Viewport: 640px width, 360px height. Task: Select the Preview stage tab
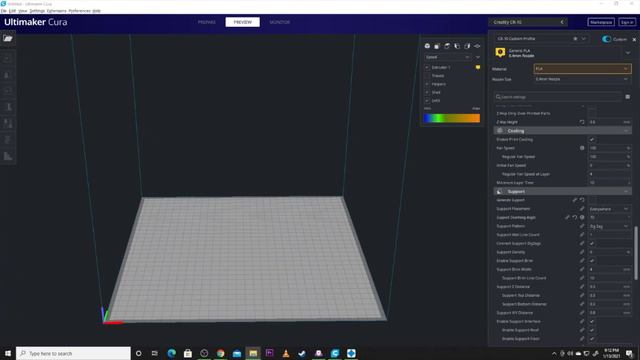[242, 22]
